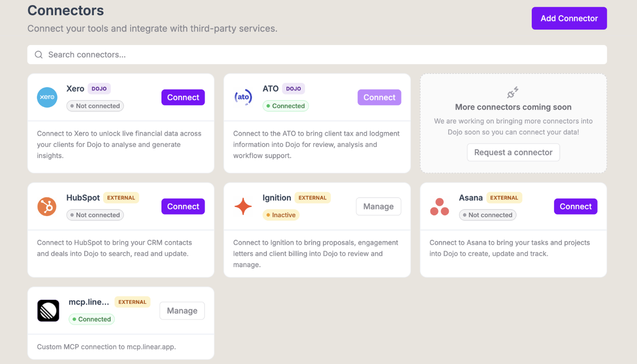Click the Ignition star logo icon
This screenshot has width=637, height=364.
click(243, 207)
